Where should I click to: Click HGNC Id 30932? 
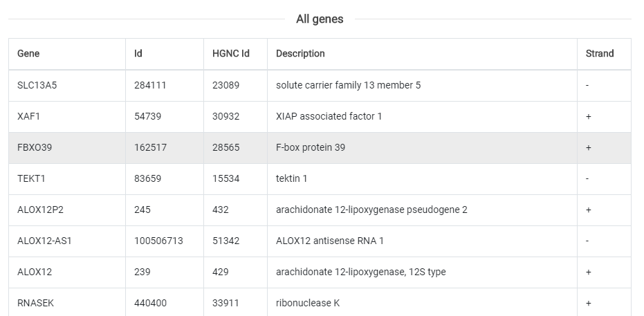pyautogui.click(x=226, y=116)
